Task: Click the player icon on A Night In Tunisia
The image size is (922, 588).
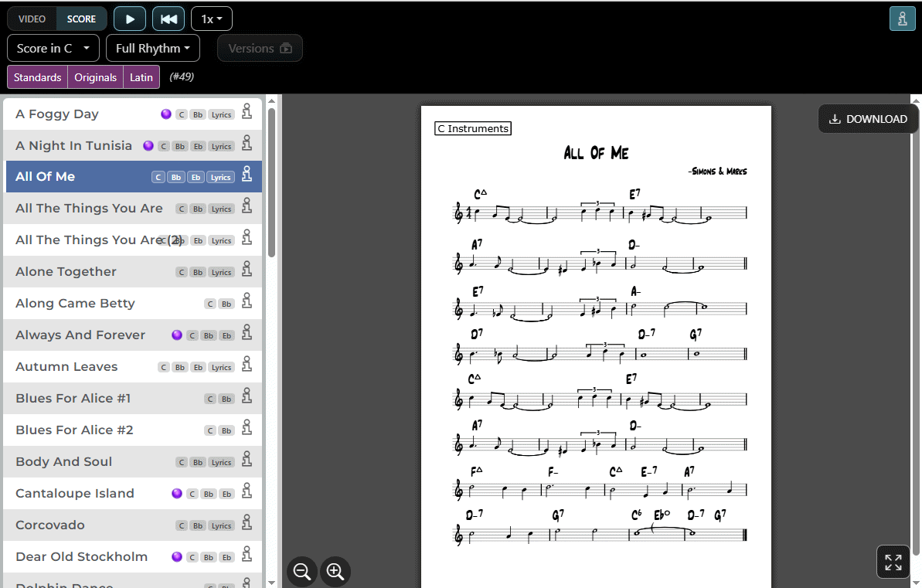Action: tap(247, 143)
